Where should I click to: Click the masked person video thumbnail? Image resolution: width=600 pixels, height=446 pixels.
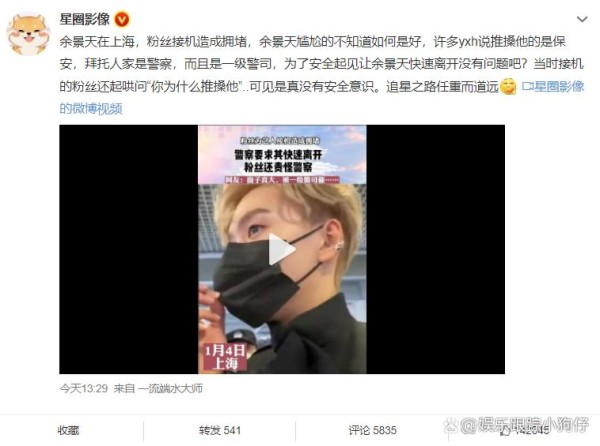pyautogui.click(x=282, y=249)
